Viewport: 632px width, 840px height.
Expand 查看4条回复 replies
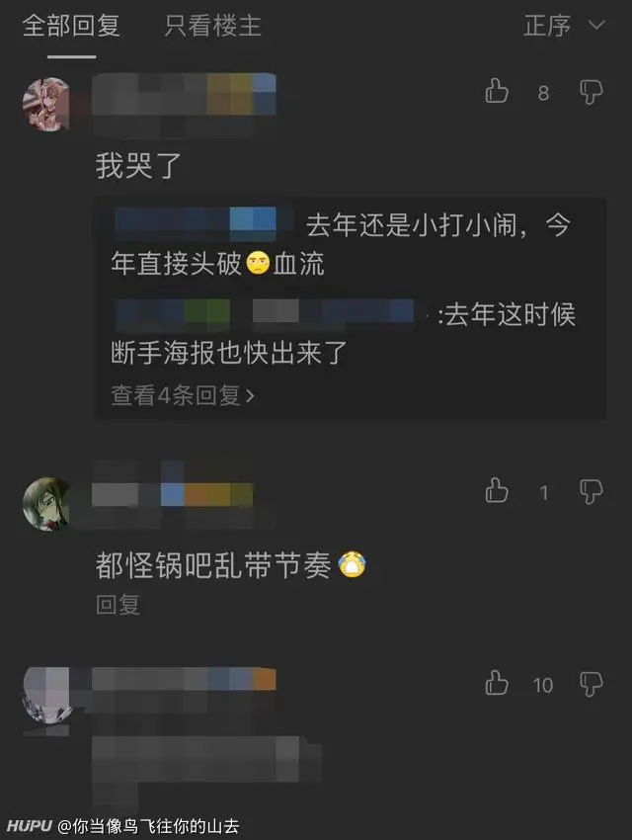(183, 395)
